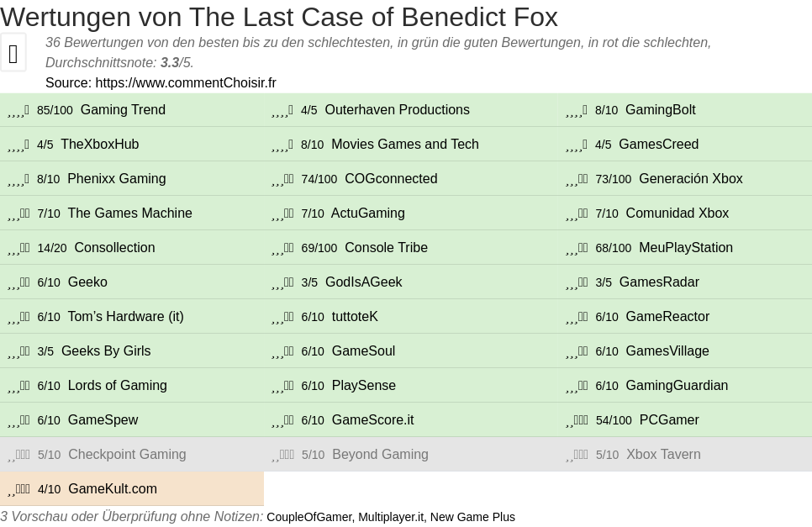Click the 4/10 score for GameKult.com
Image resolution: width=812 pixels, height=527 pixels.
(49, 489)
